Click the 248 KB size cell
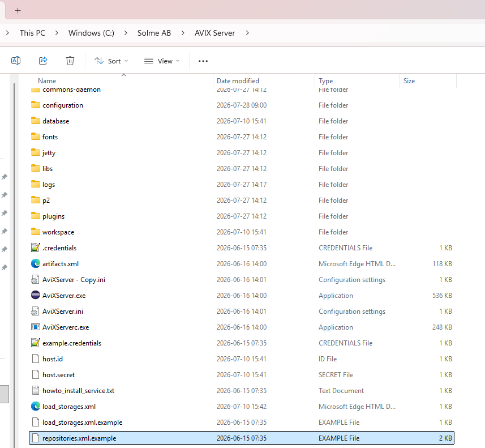 tap(442, 327)
